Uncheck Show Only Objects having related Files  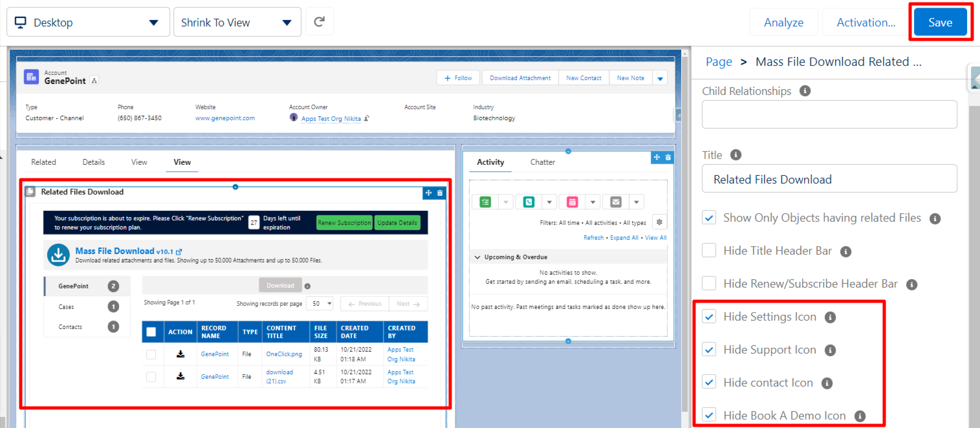[710, 218]
